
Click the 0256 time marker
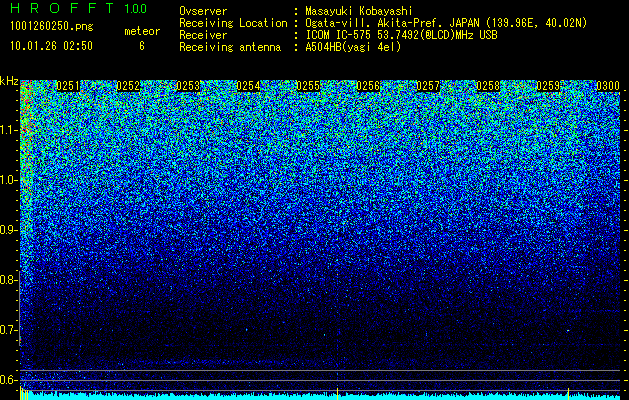368,86
